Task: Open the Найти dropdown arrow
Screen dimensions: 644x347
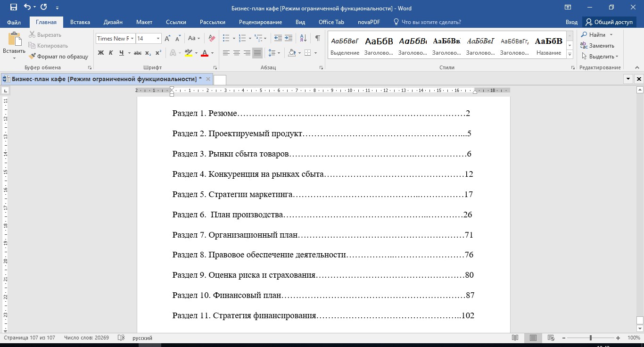Action: coord(611,35)
